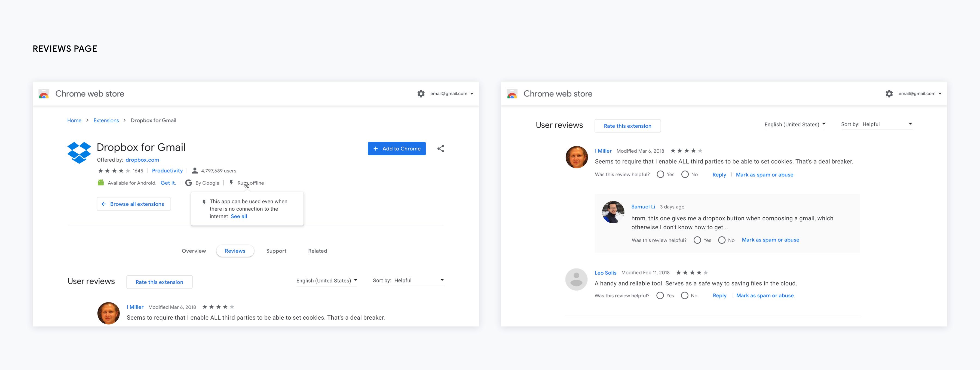Click the Add to Chrome button

tap(396, 149)
